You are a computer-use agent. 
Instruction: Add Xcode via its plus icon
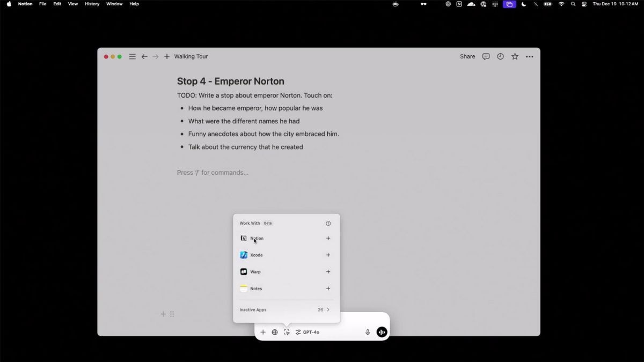click(328, 255)
